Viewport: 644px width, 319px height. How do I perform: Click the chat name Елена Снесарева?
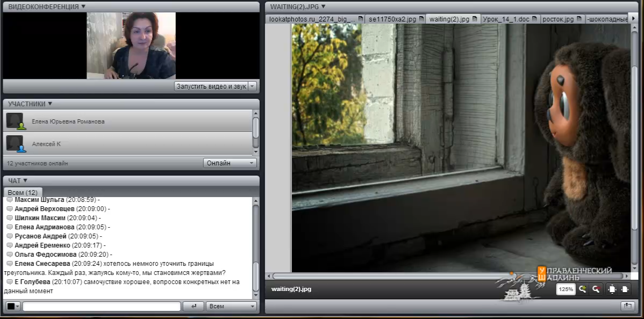(x=42, y=264)
